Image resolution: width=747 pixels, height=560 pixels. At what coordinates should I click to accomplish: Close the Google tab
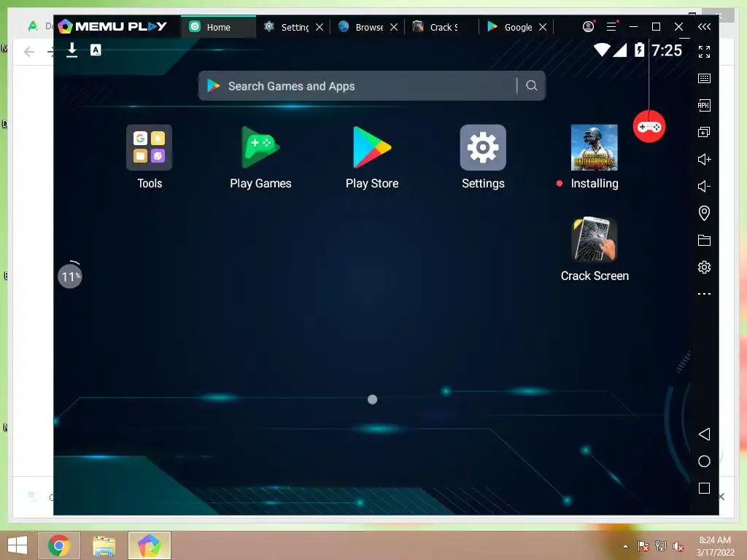tap(543, 27)
